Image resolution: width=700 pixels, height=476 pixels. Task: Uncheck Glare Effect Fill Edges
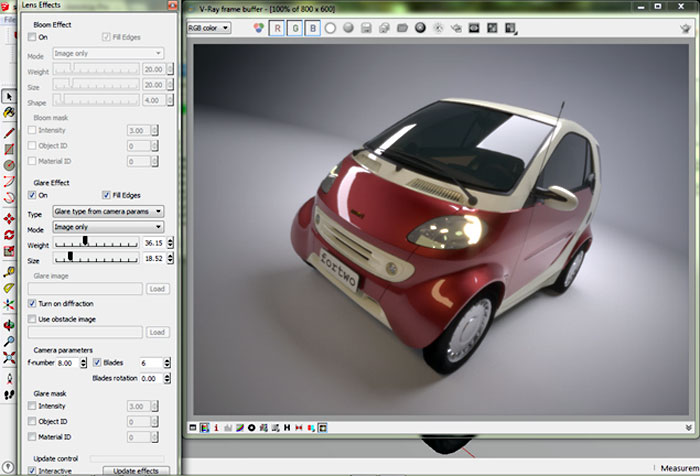click(106, 195)
